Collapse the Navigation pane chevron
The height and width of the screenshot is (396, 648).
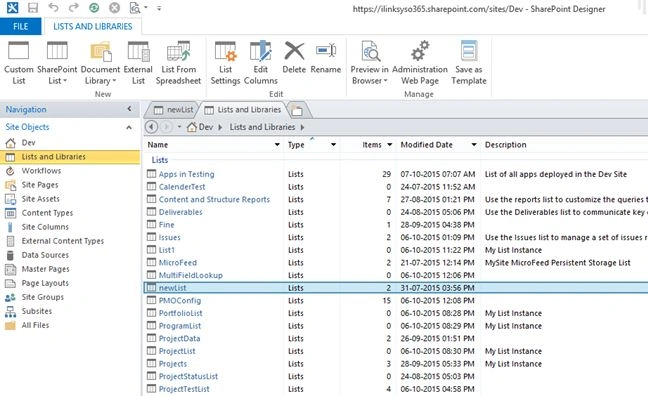coord(129,109)
